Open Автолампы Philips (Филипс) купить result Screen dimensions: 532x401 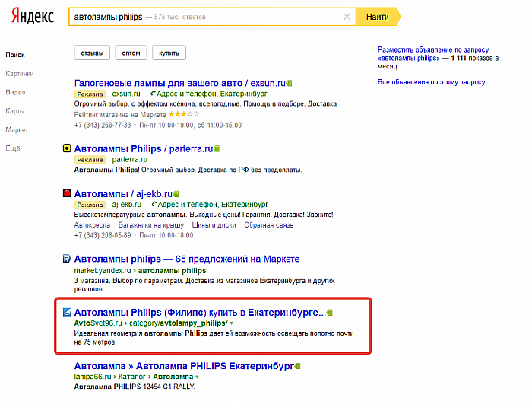click(200, 313)
